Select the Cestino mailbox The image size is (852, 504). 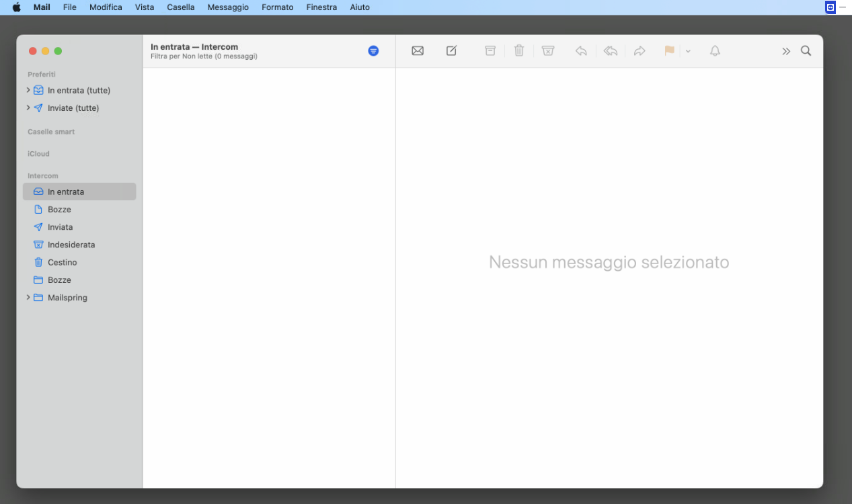click(63, 262)
